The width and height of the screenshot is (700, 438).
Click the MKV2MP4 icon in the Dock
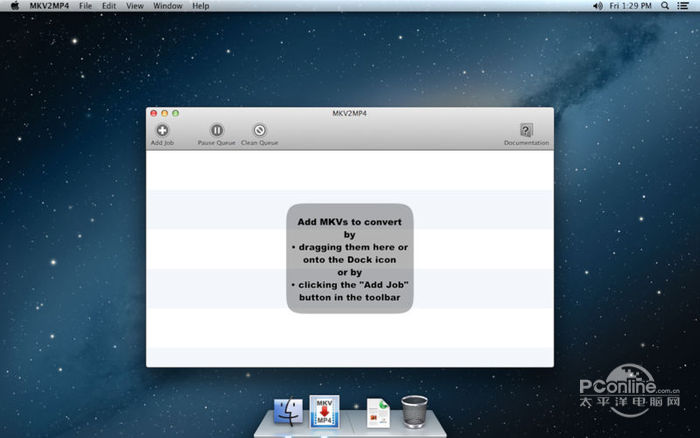click(x=324, y=411)
